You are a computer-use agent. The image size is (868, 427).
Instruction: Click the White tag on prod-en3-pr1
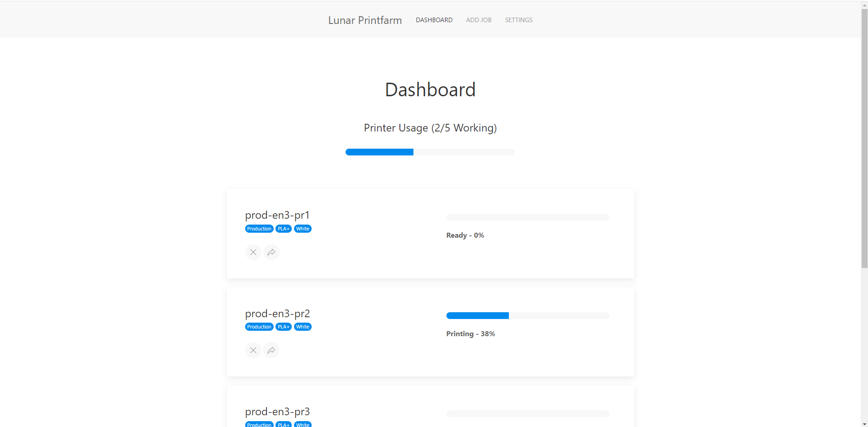[303, 229]
